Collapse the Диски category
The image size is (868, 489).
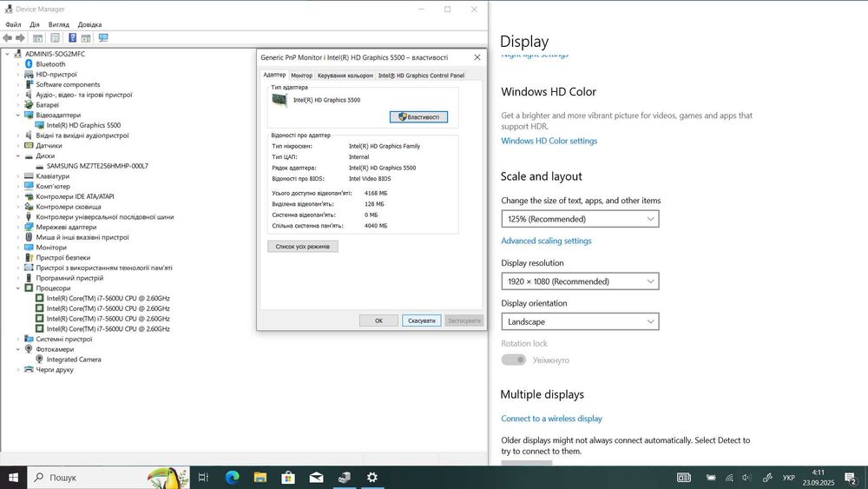17,156
